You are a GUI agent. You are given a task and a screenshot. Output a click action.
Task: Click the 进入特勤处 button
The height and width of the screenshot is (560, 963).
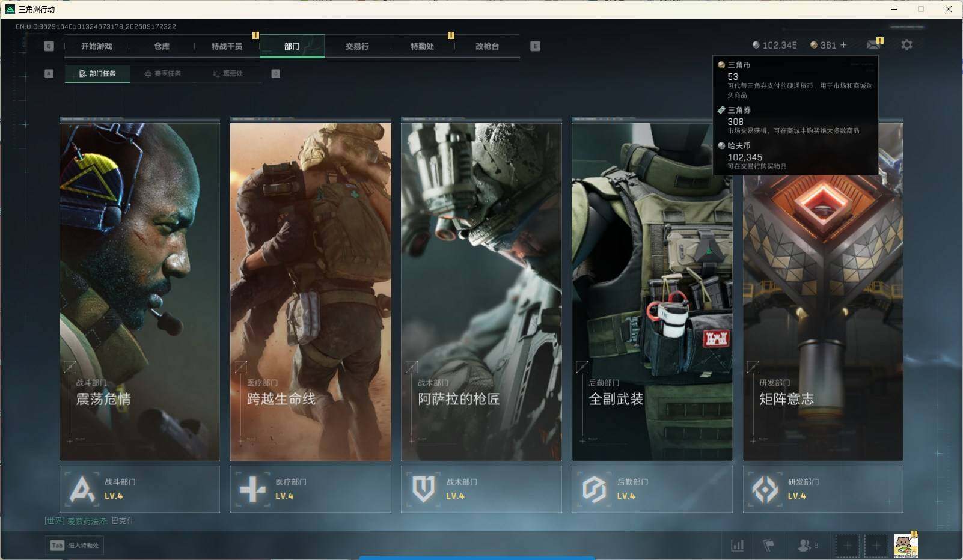pyautogui.click(x=75, y=546)
